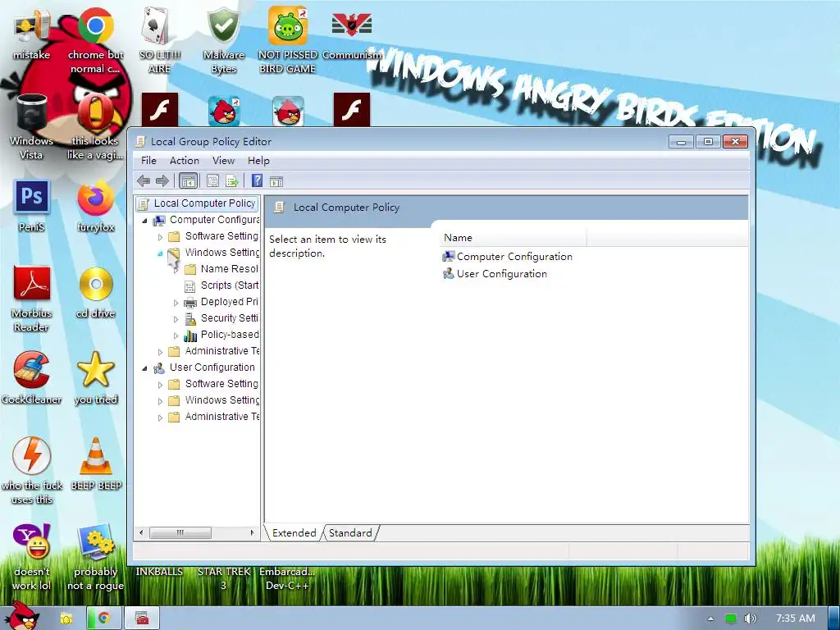Open the NOT PISSED BIRD GAME icon

pos(288,40)
